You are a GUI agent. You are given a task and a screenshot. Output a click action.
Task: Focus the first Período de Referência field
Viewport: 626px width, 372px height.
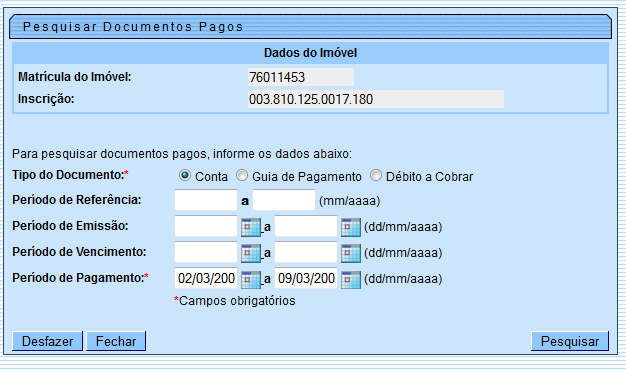(206, 200)
